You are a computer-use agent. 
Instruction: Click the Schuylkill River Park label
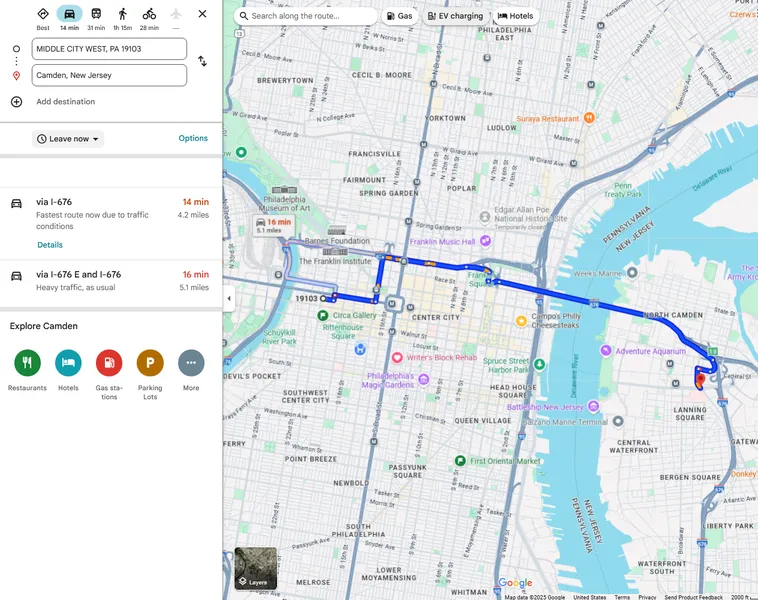(279, 337)
